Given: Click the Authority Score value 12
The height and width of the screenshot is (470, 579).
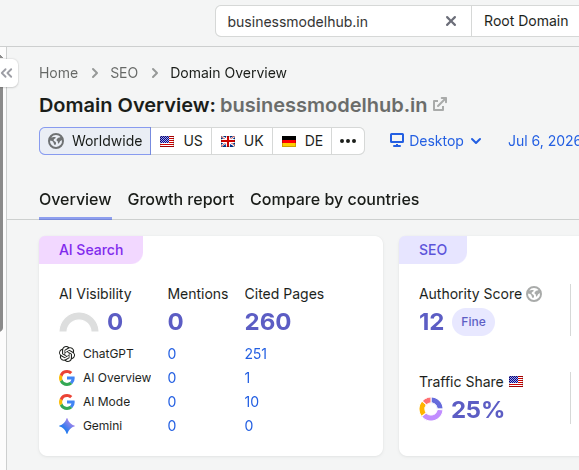Looking at the screenshot, I should pos(431,322).
